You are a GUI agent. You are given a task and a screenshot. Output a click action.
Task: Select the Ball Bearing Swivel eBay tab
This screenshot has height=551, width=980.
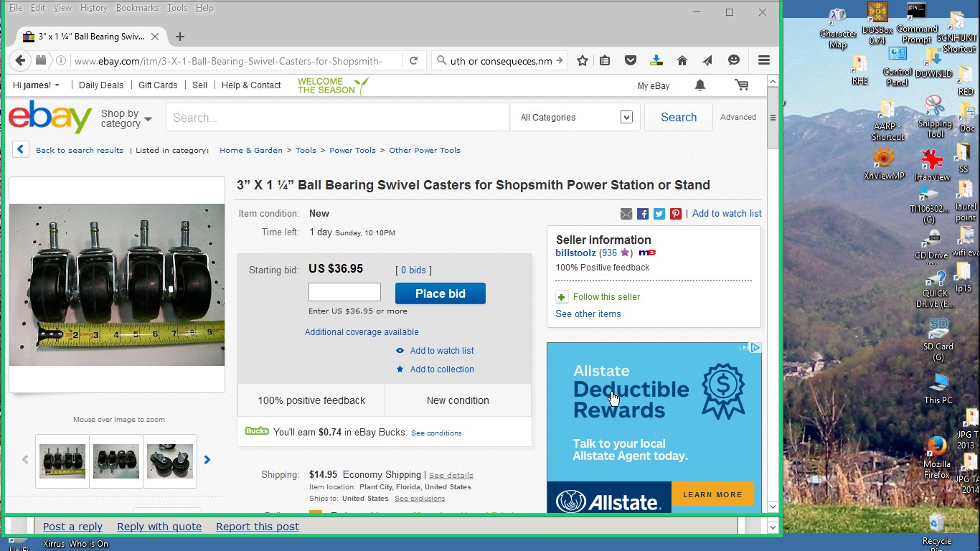[91, 37]
